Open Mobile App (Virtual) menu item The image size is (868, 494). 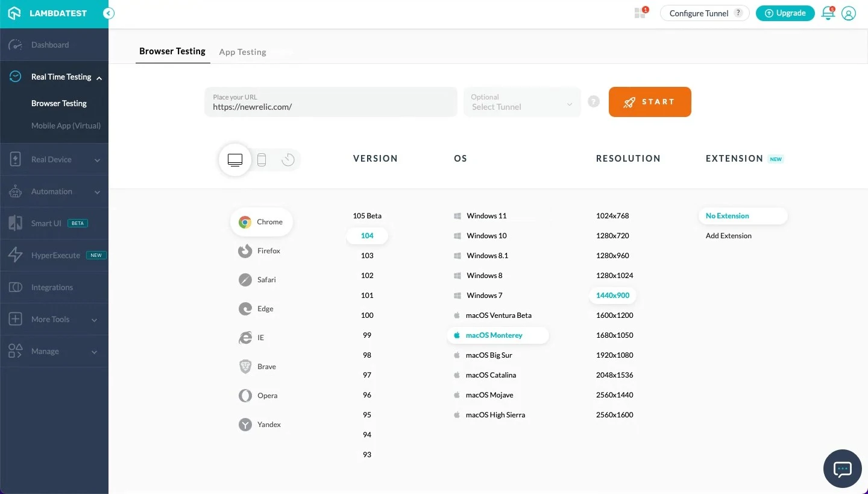coord(66,126)
